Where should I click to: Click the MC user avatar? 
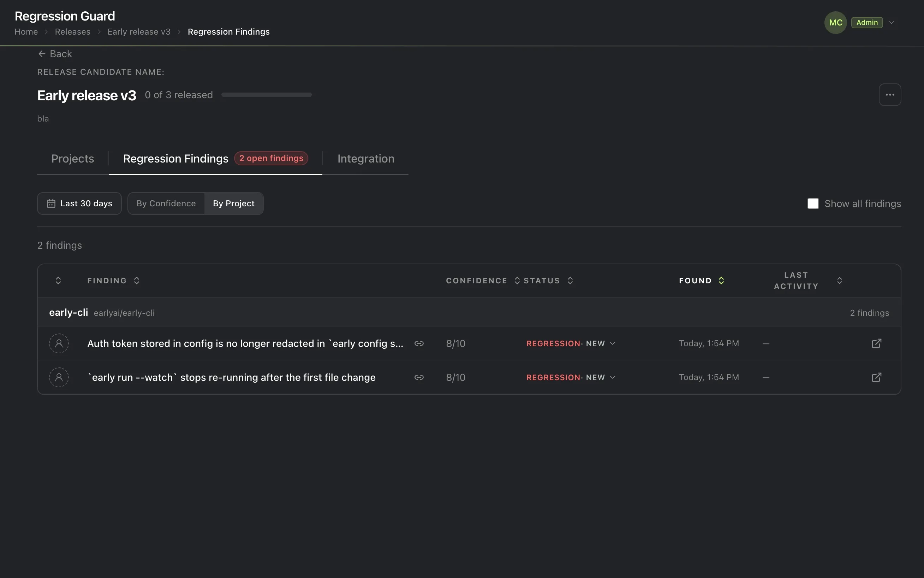[x=835, y=23]
